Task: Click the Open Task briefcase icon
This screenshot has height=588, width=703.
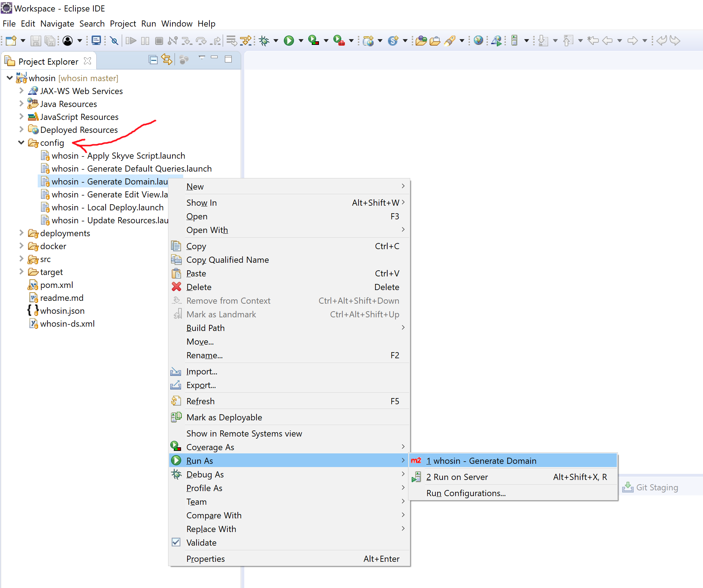Action: tap(435, 41)
